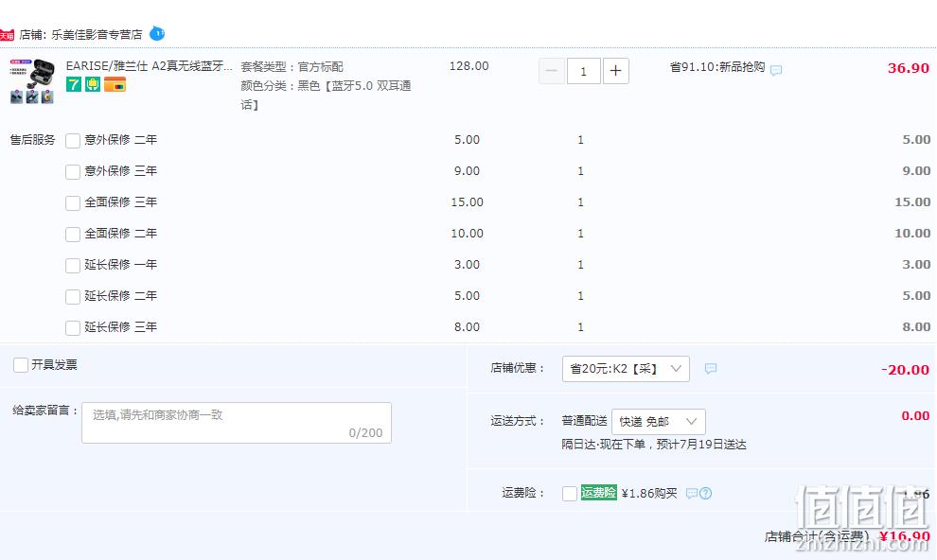The image size is (937, 560).
Task: Check 意外保修 三年 service option
Action: (73, 171)
